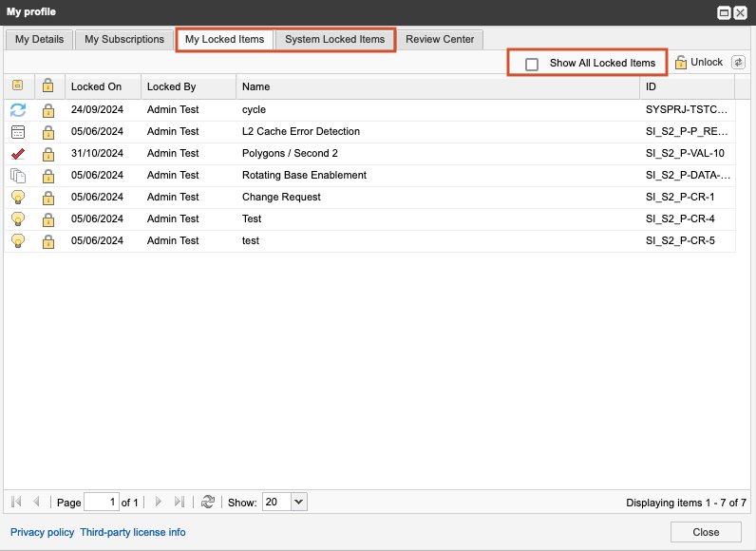Open the Show page size dropdown
Image resolution: width=756 pixels, height=551 pixels.
point(298,502)
